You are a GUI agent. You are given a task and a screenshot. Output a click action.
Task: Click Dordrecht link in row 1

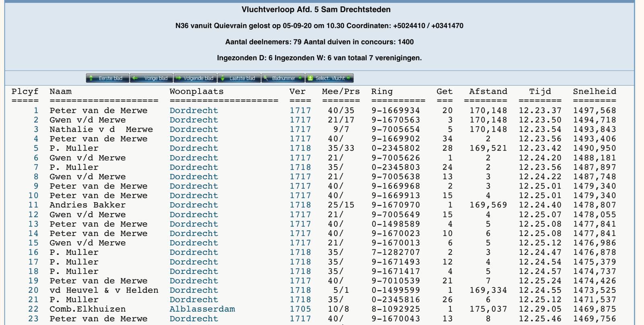(194, 110)
